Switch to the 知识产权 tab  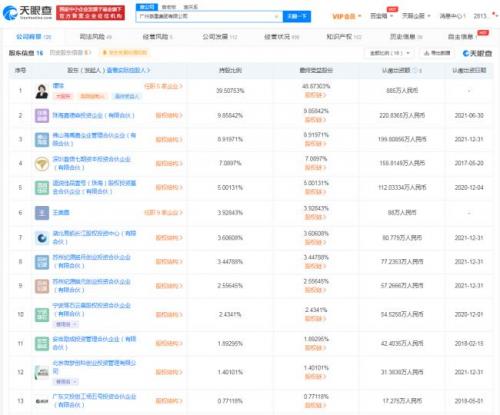click(x=344, y=36)
